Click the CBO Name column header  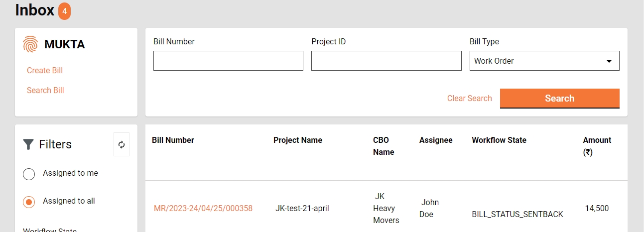pyautogui.click(x=383, y=146)
